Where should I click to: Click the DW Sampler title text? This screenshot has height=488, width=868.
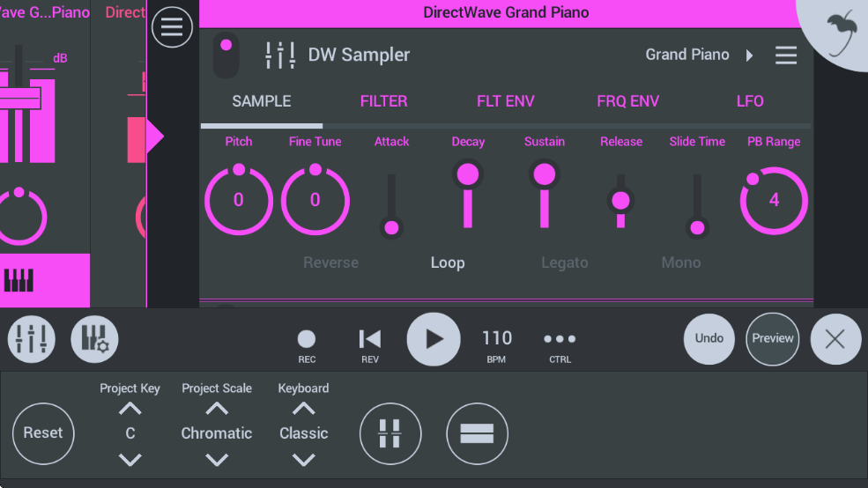[359, 55]
